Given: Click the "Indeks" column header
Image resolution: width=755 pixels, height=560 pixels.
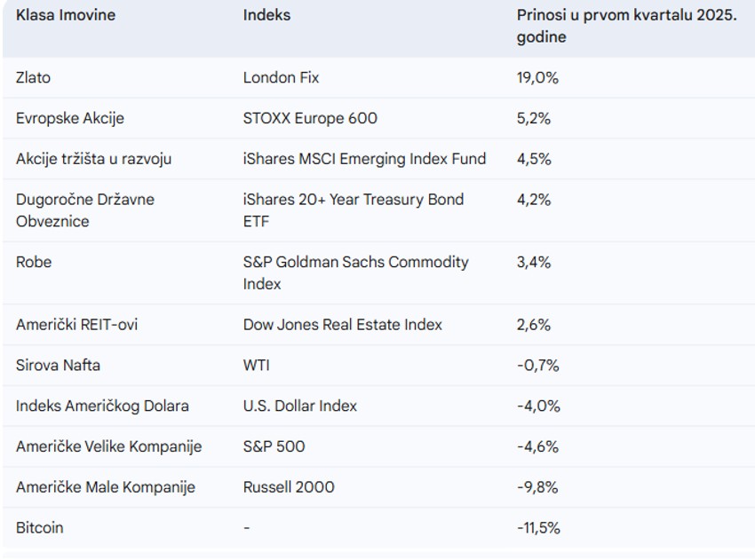Looking at the screenshot, I should (266, 15).
